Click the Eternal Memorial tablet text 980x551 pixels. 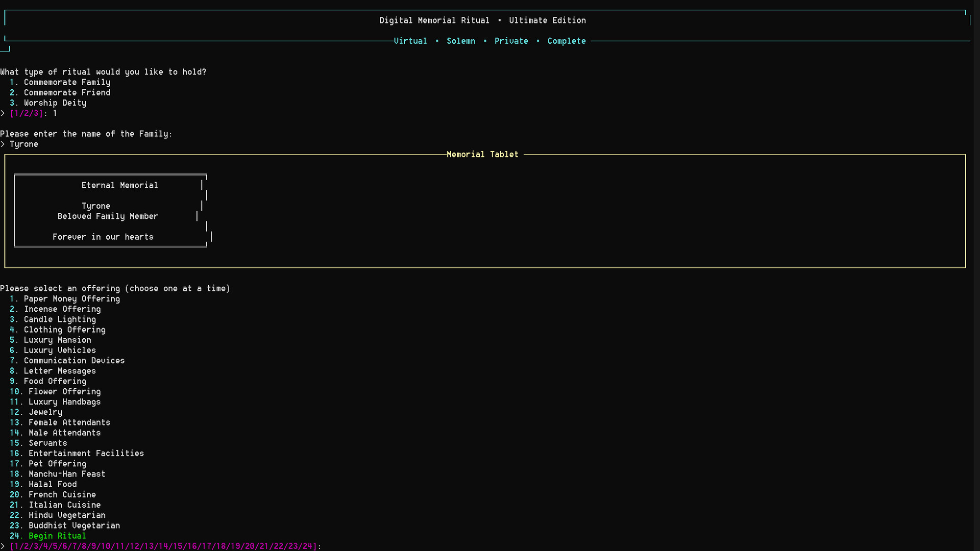point(119,185)
